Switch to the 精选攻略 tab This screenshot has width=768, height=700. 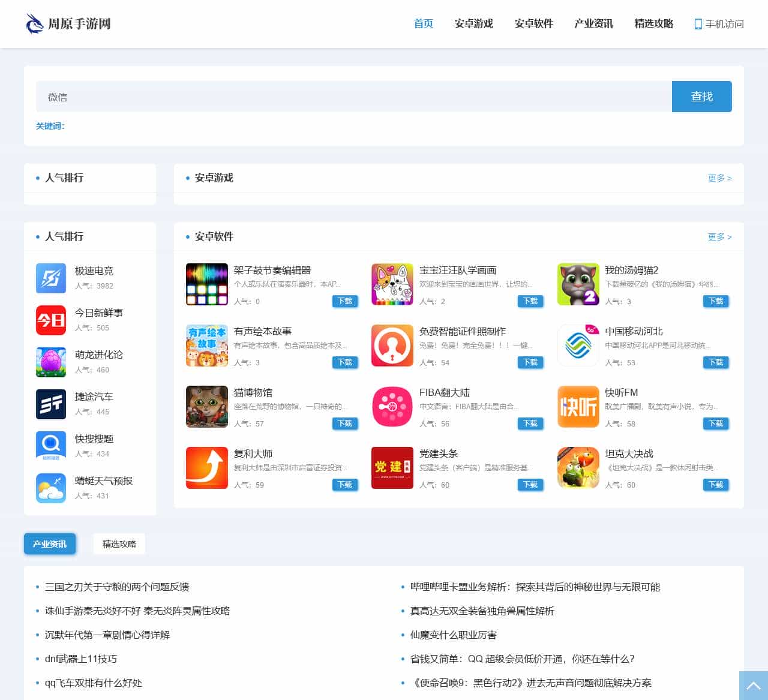coord(119,544)
